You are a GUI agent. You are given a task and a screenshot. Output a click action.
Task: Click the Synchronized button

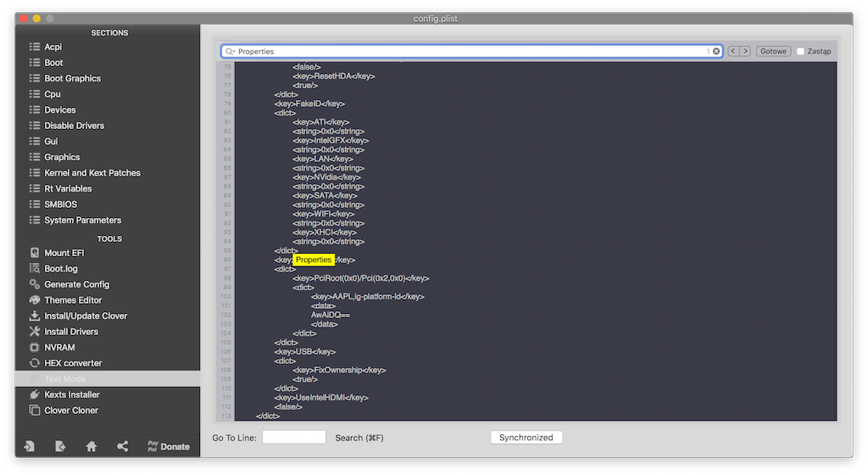(526, 438)
